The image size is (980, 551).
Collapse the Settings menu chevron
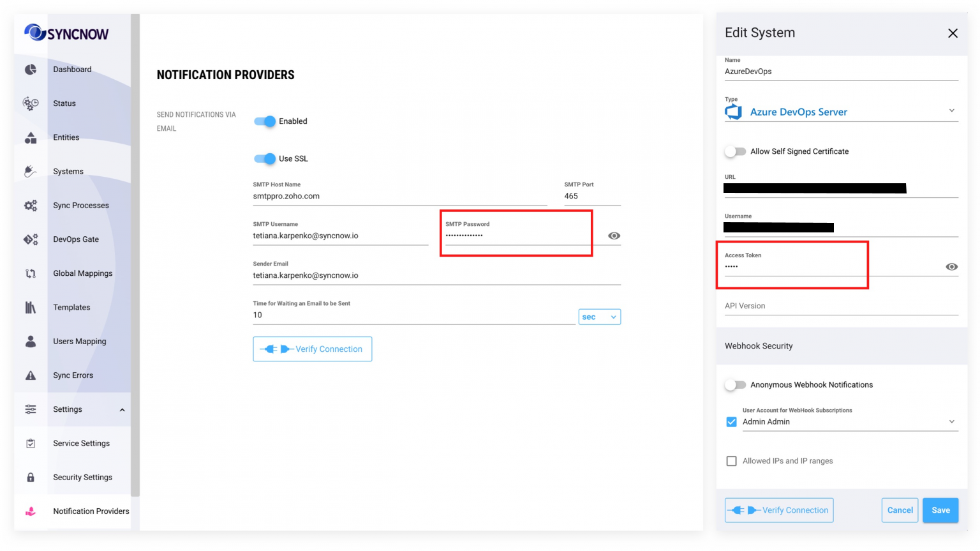pos(122,410)
